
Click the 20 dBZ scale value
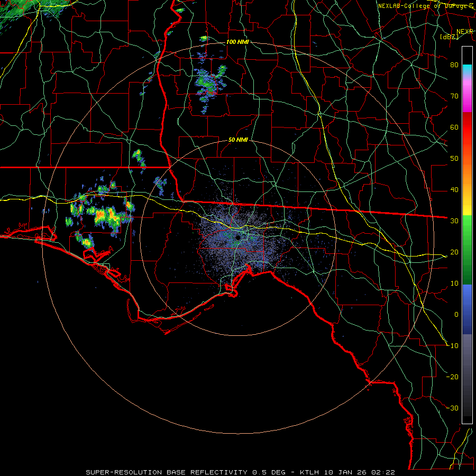454,252
